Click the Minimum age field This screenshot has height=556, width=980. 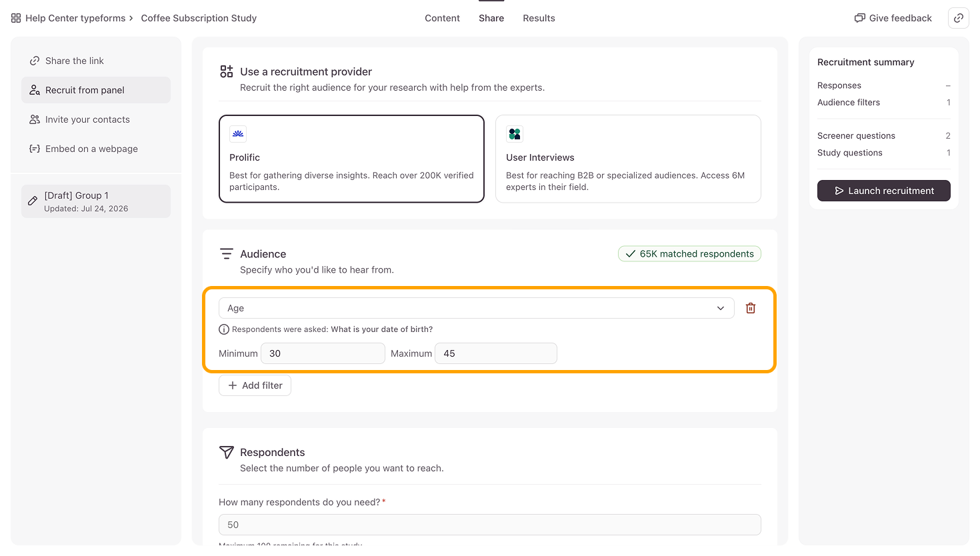coord(323,353)
